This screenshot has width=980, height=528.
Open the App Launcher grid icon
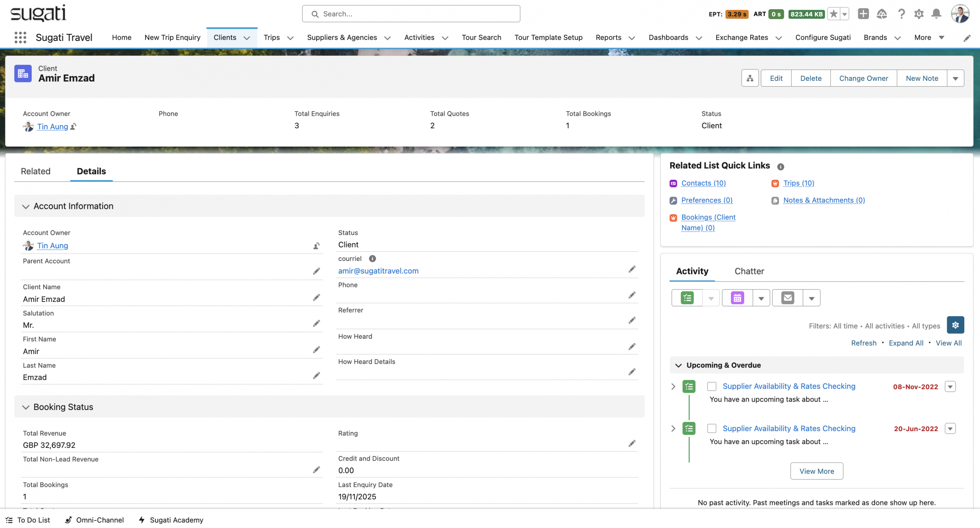[x=20, y=38]
